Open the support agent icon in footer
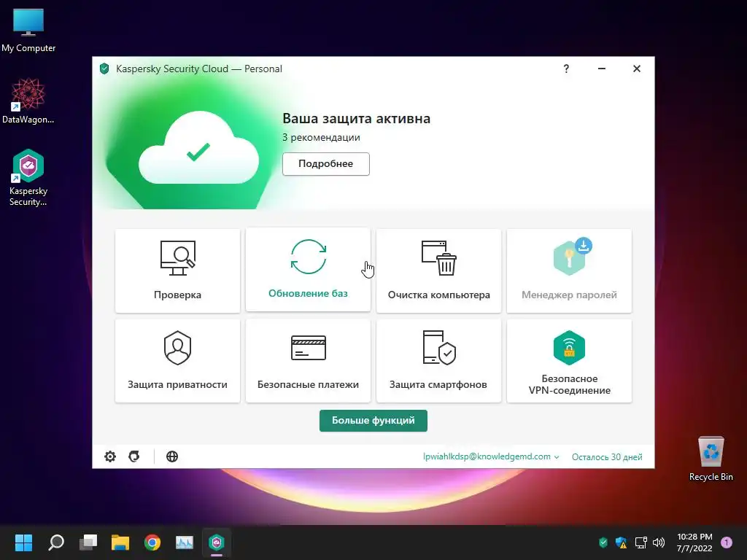This screenshot has height=560, width=747. tap(134, 456)
